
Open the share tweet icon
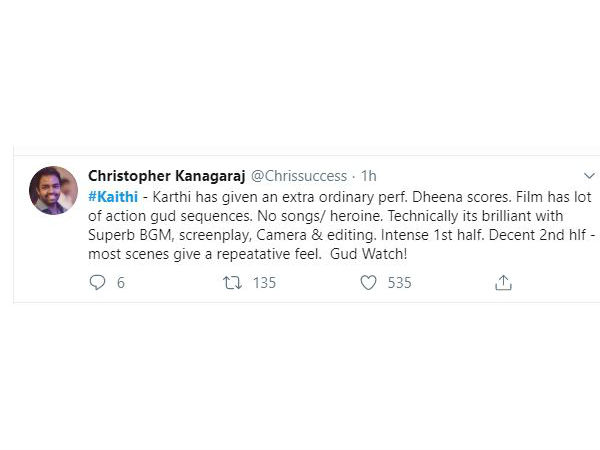pos(503,283)
